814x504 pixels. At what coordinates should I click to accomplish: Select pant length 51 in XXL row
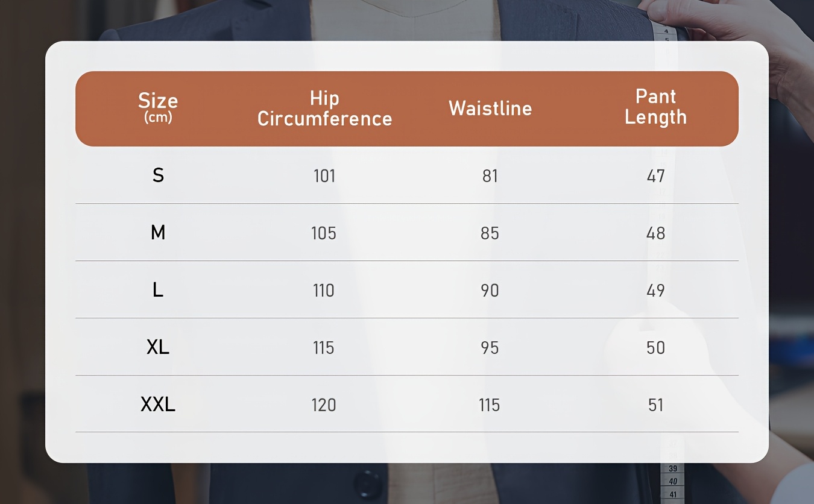656,405
